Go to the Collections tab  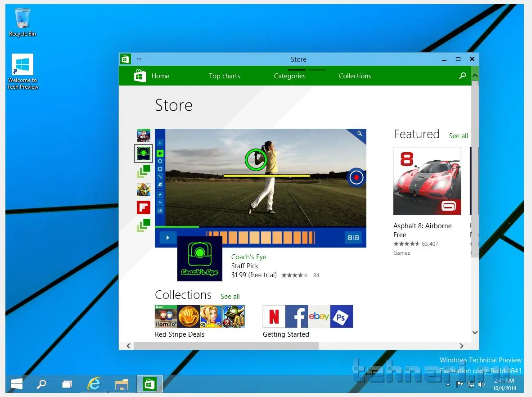pyautogui.click(x=355, y=76)
